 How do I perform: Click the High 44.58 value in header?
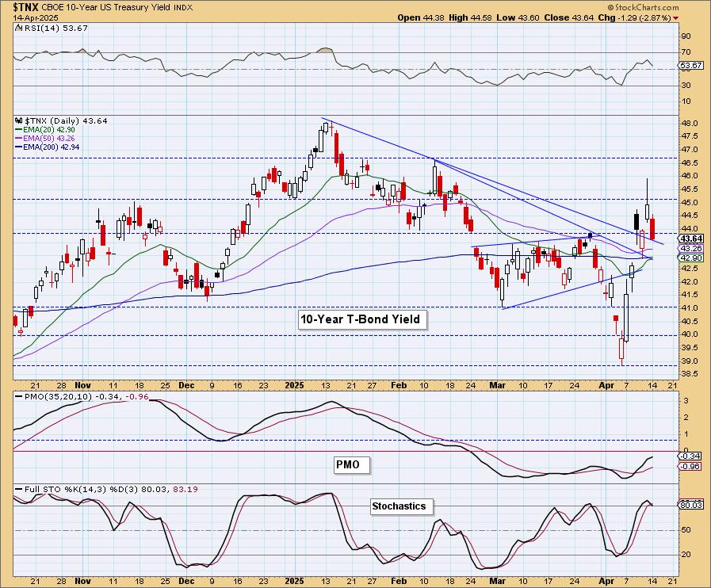click(x=470, y=17)
